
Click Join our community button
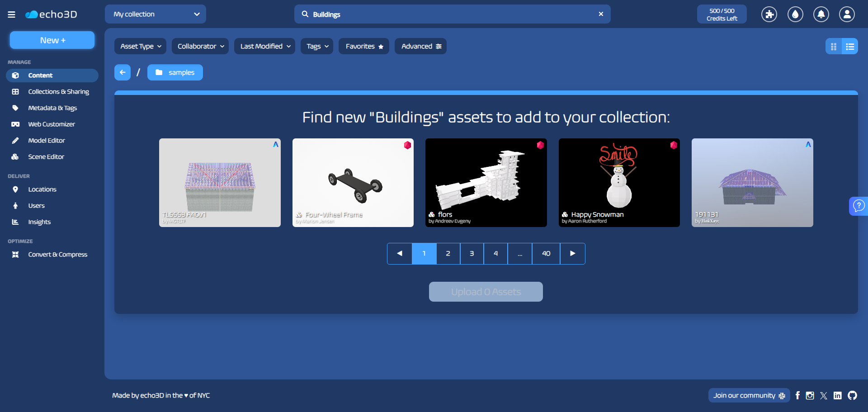click(x=749, y=395)
